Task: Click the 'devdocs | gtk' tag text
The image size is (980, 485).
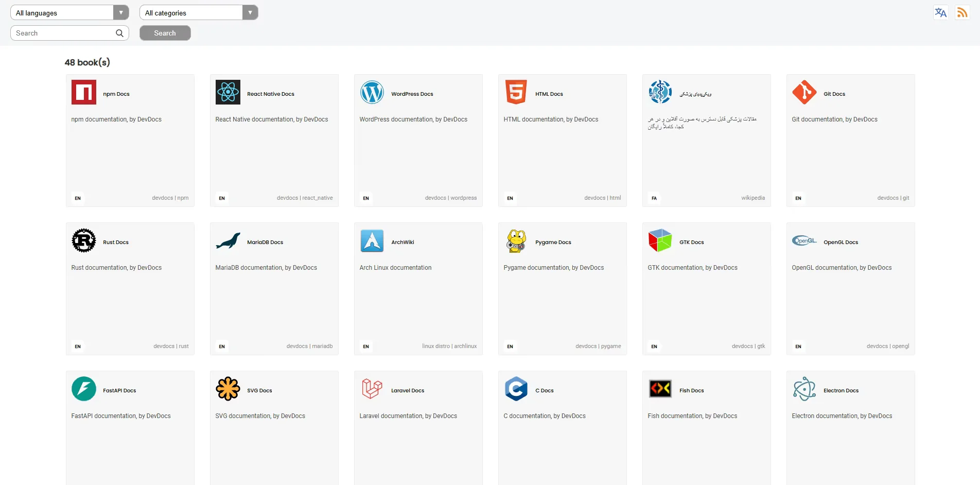Action: [x=748, y=347]
